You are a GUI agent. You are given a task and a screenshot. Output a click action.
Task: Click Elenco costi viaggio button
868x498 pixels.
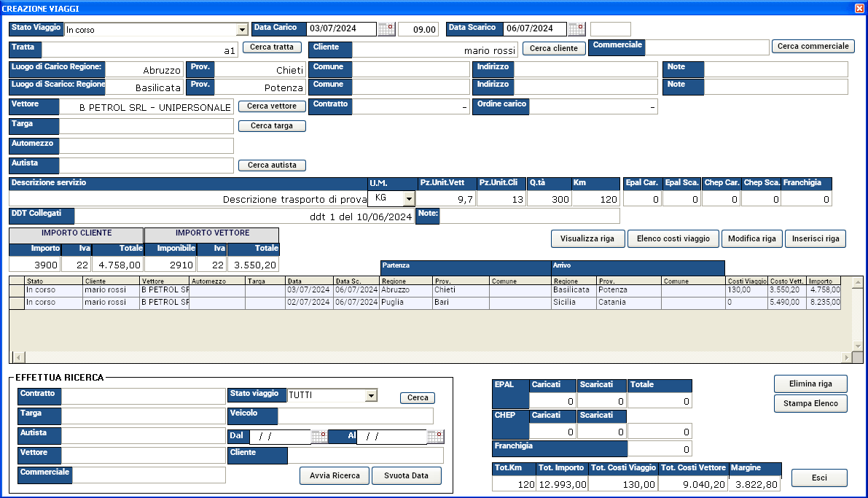[673, 239]
